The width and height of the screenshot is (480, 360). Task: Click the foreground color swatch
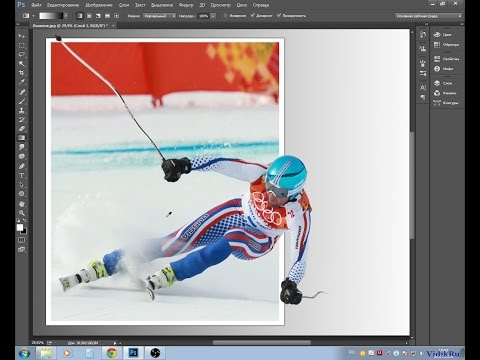(20, 227)
